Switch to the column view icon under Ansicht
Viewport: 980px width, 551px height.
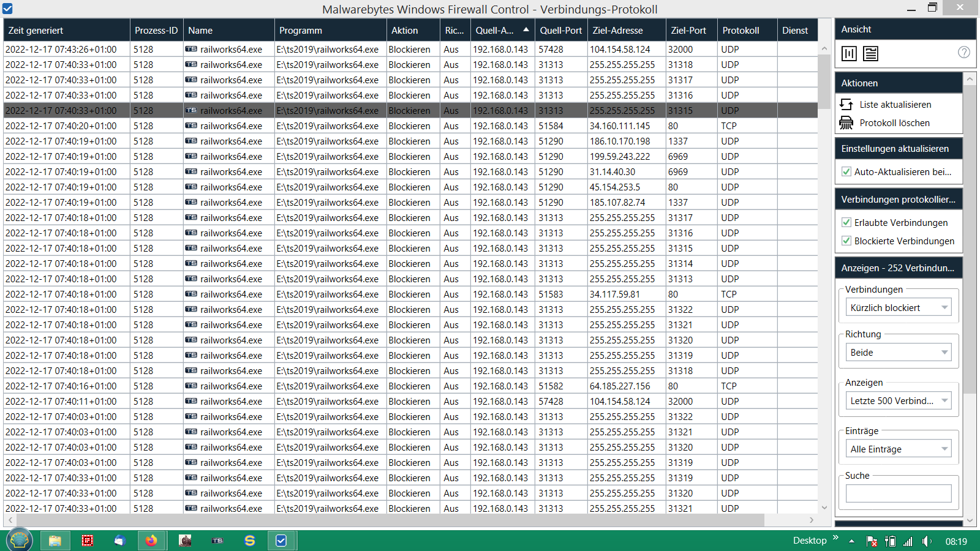coord(849,54)
